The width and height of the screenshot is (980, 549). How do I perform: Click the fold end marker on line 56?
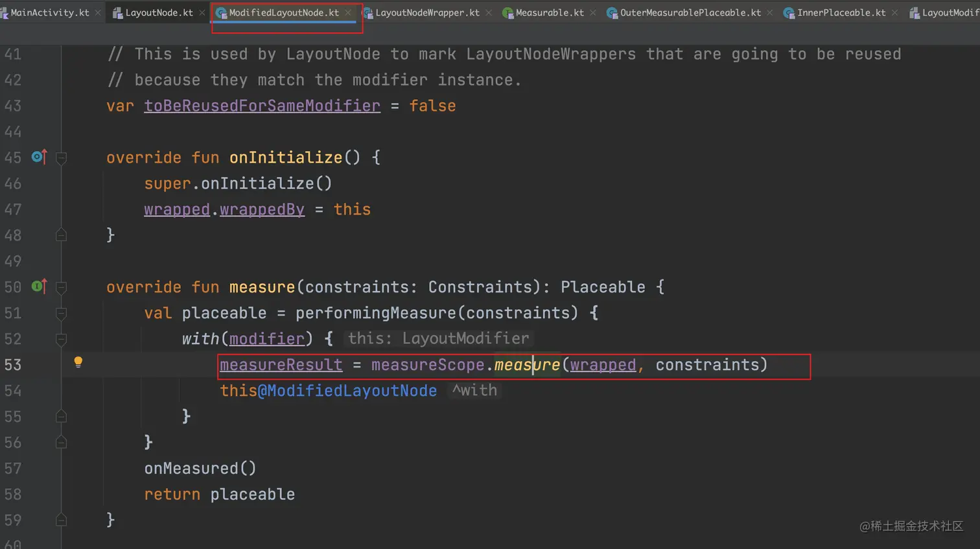(61, 442)
